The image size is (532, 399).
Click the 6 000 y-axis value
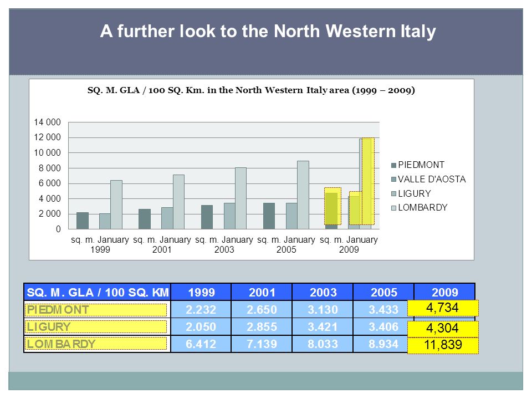point(49,183)
